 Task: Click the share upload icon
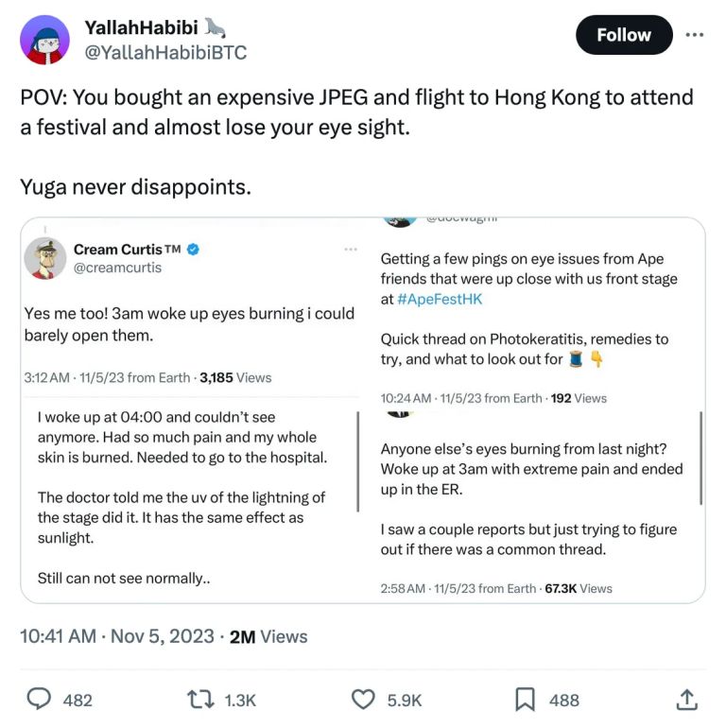687,699
